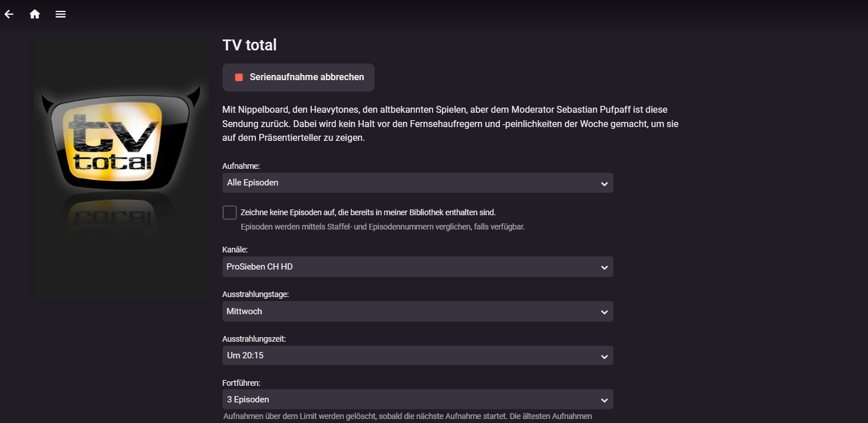Screen dimensions: 868x423
Task: Click the Ausstrahlungszeit chevron arrow
Action: pos(604,357)
